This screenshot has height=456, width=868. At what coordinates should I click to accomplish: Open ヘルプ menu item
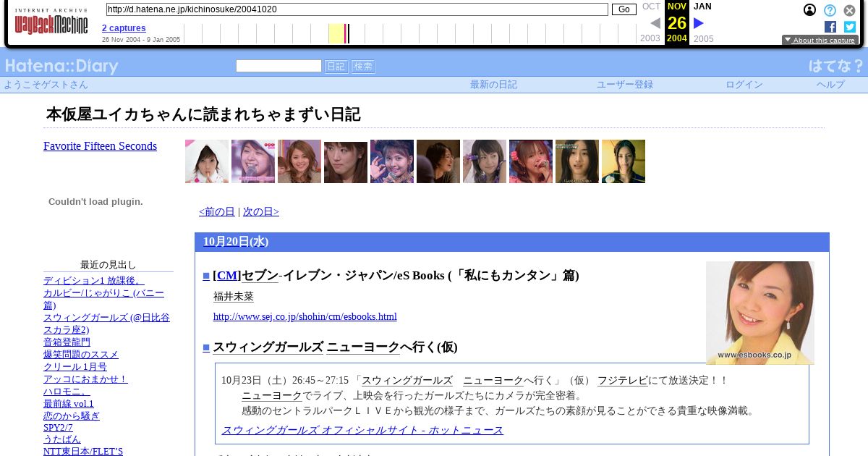[830, 85]
